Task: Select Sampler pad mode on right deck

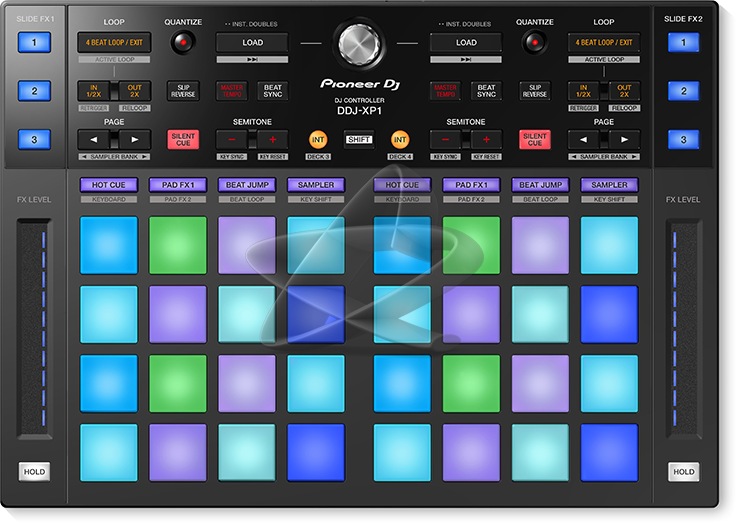Action: pyautogui.click(x=609, y=185)
